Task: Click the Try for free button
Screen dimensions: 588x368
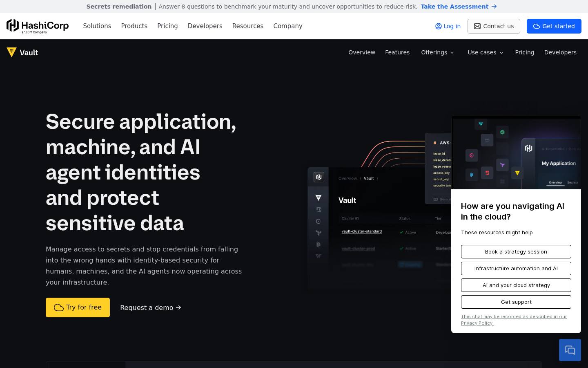Action: tap(78, 307)
